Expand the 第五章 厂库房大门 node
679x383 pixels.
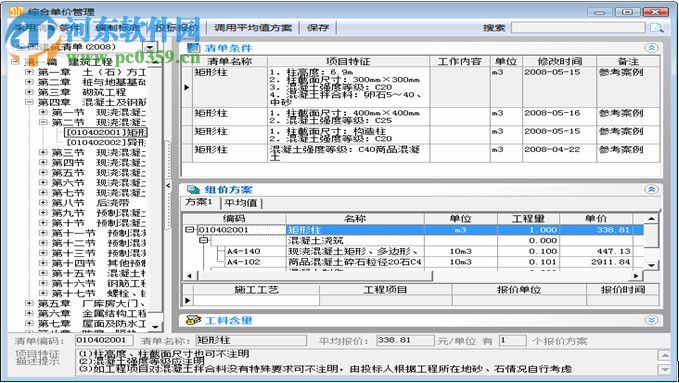(29, 303)
